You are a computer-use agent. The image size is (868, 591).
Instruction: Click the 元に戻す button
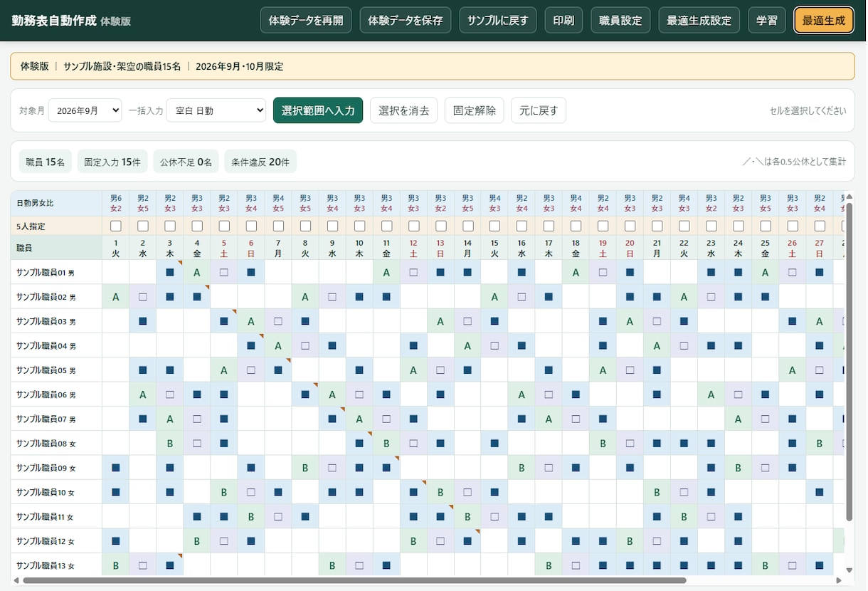539,110
